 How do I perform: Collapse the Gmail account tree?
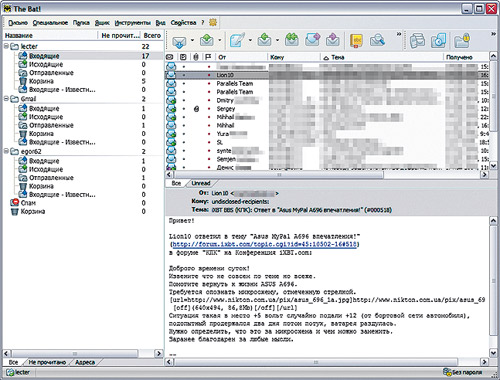point(6,99)
